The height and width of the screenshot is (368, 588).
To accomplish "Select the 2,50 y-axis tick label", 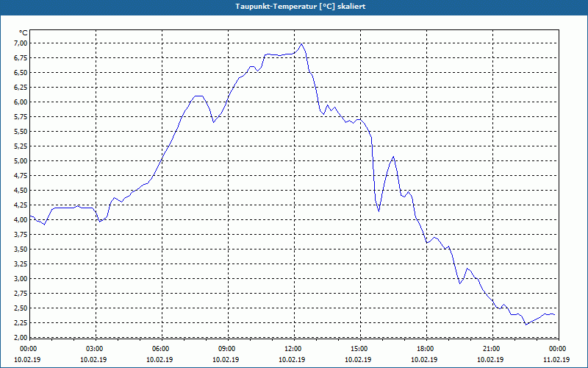I will point(21,308).
